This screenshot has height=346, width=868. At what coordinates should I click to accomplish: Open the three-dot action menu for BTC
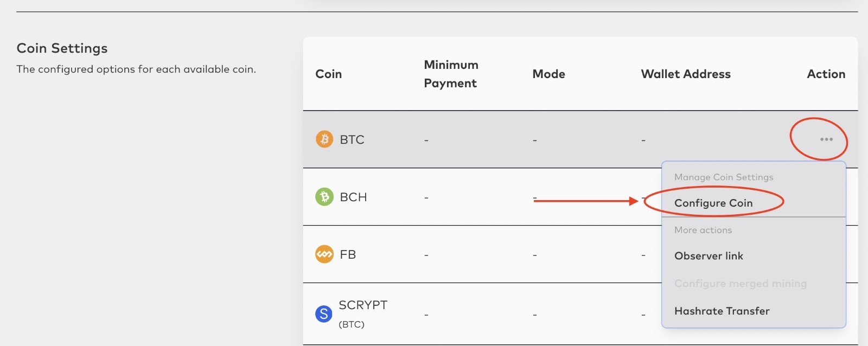826,139
